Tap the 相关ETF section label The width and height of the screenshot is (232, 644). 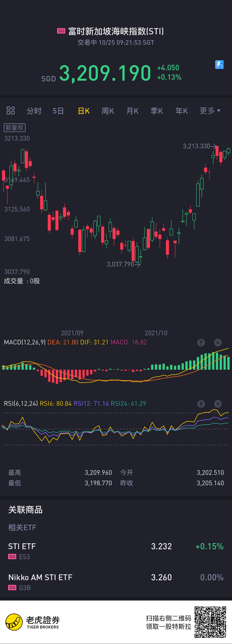[22, 527]
